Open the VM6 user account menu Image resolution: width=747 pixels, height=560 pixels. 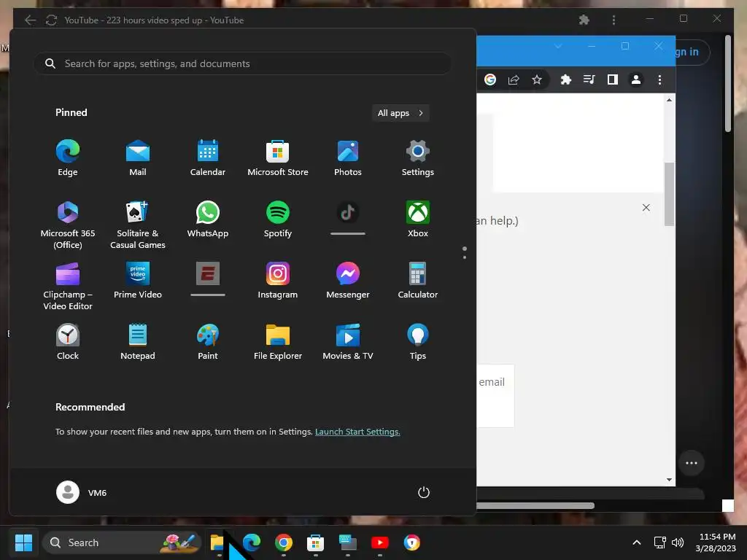pos(82,492)
